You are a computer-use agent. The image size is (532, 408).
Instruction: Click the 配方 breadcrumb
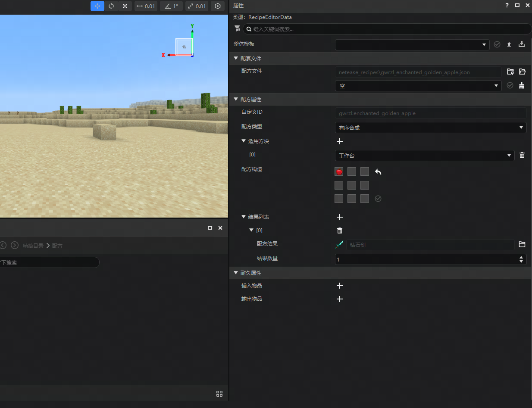click(x=57, y=246)
